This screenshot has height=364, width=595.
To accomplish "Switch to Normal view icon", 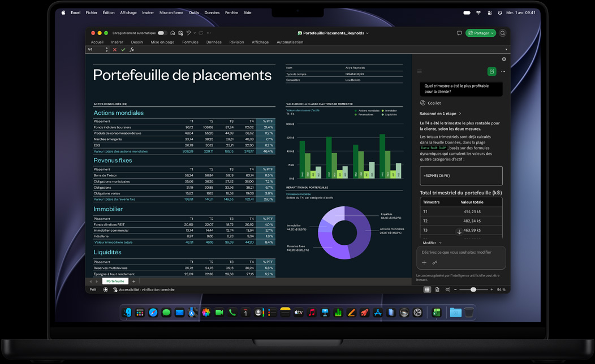I will click(427, 290).
